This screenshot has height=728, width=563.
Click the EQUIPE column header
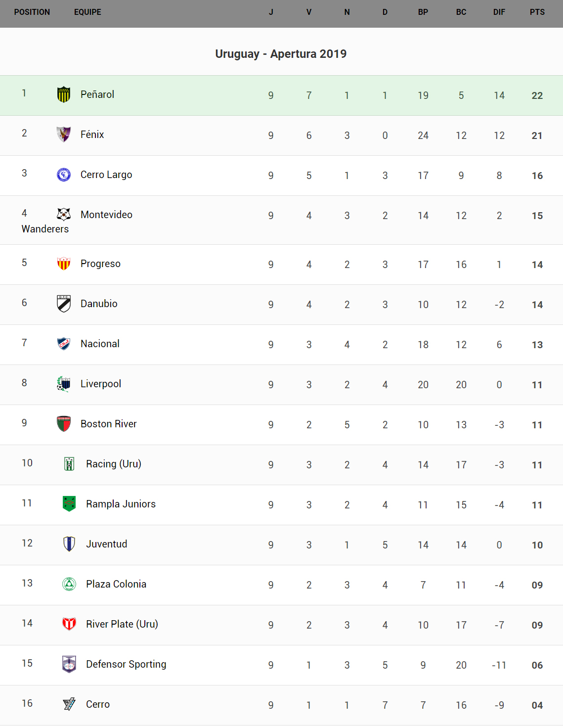pos(87,12)
